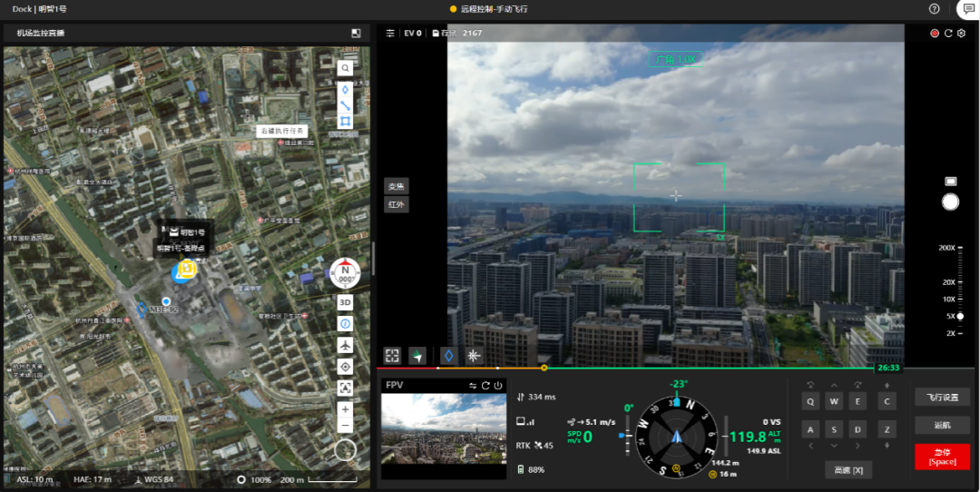This screenshot has height=492, width=980.
Task: Open the FPV video thumbnail
Action: coord(444,428)
